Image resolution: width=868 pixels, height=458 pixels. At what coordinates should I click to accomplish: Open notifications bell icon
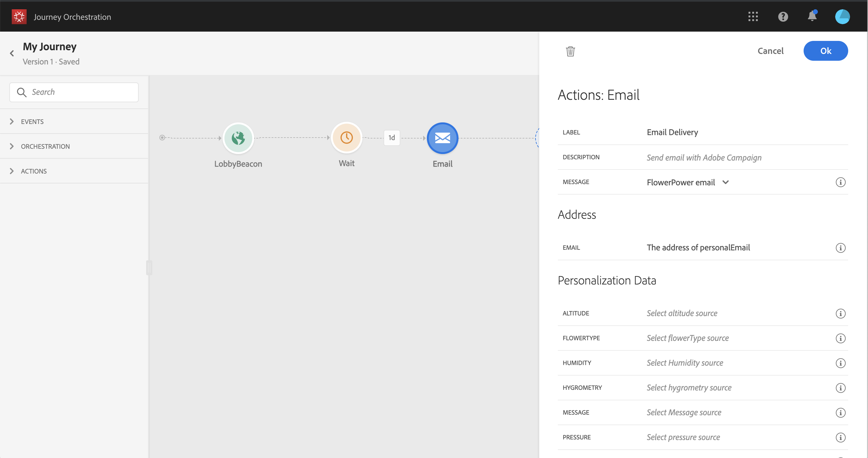pyautogui.click(x=812, y=16)
